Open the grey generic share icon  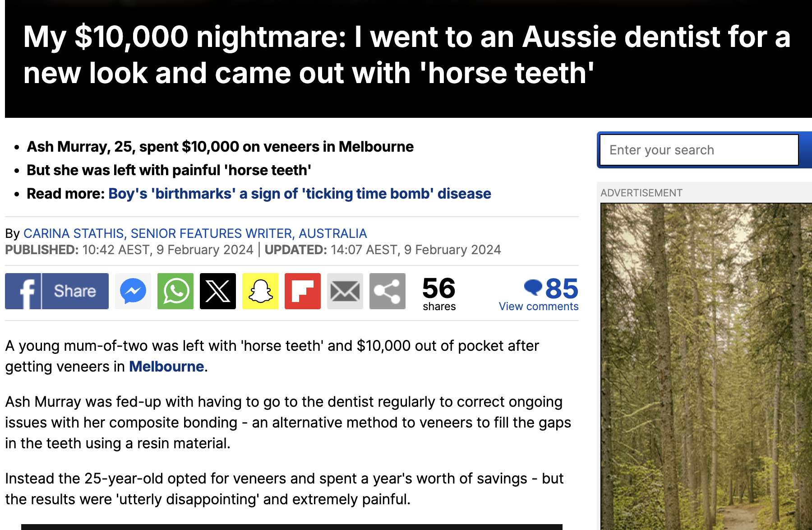coord(388,291)
